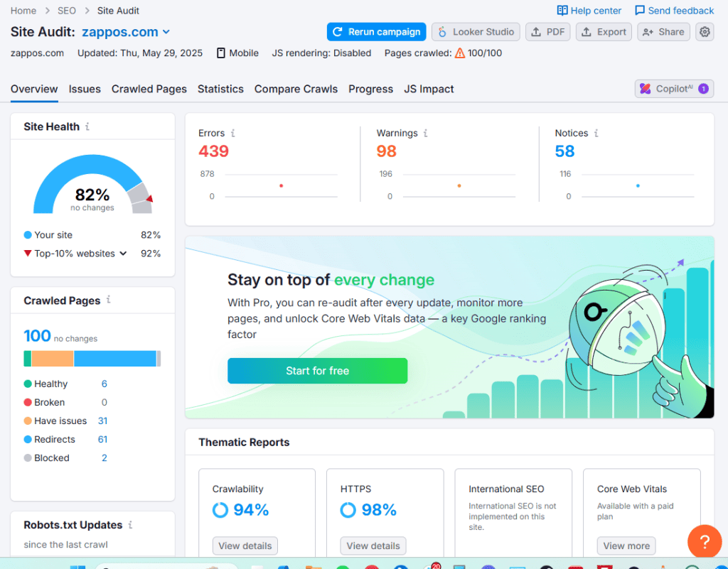
Task: Click the blue notices chart data point
Action: click(638, 185)
